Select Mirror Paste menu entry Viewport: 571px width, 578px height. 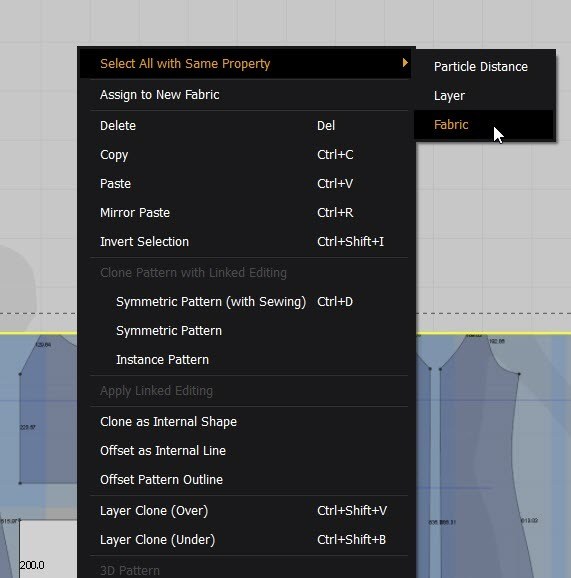[246, 213]
